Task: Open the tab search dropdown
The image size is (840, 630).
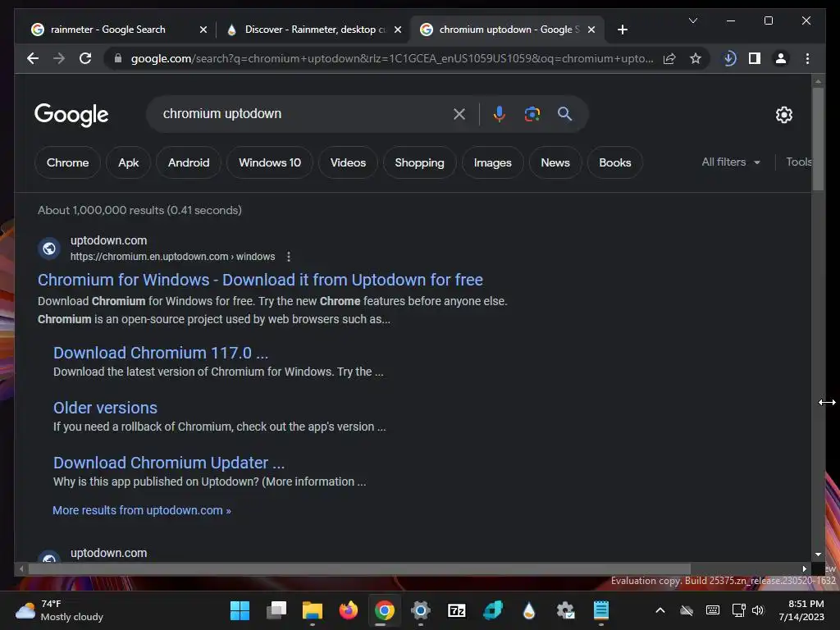Action: point(692,21)
